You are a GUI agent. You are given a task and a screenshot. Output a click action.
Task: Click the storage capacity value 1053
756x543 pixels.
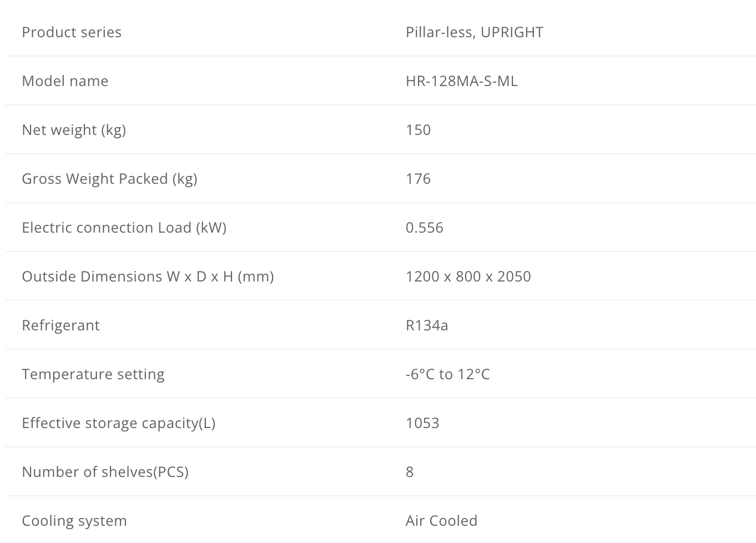click(422, 423)
